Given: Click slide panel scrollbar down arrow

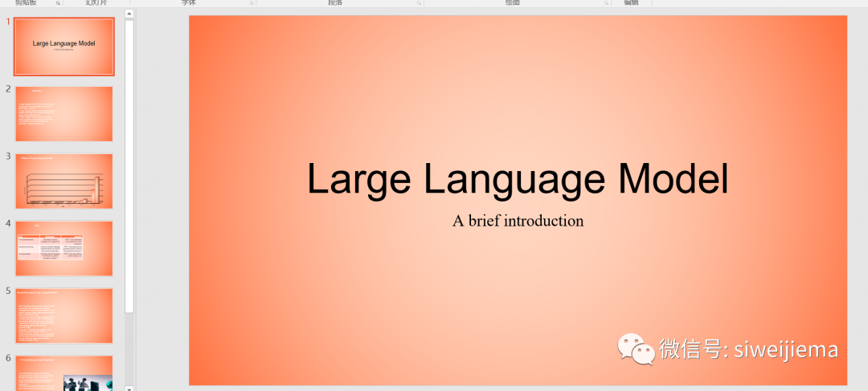Looking at the screenshot, I should point(129,386).
